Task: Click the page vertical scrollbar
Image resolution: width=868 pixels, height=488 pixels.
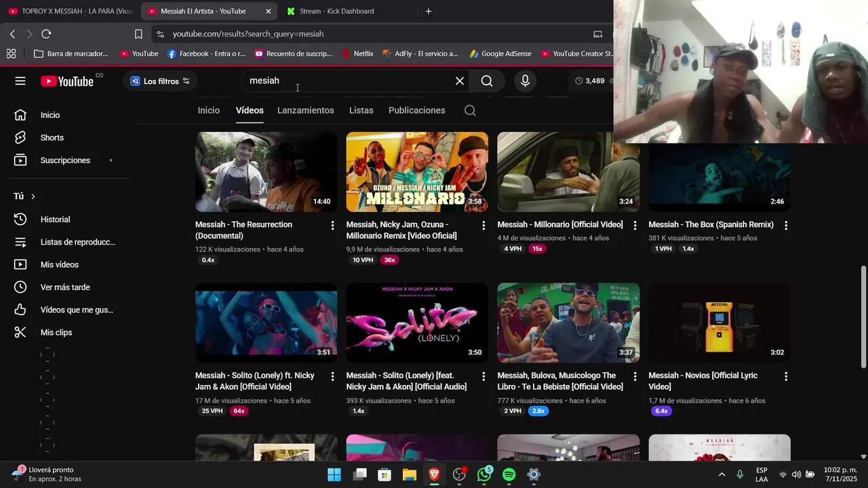Action: pos(863,317)
